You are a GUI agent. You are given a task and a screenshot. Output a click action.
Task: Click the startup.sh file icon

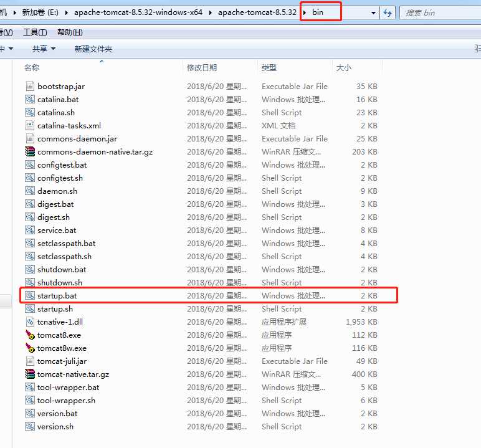pos(30,308)
